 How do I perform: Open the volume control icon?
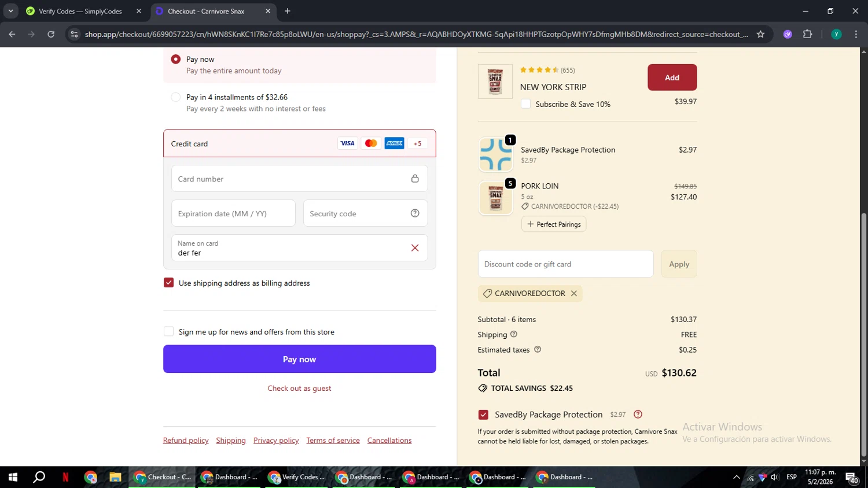[x=775, y=477]
